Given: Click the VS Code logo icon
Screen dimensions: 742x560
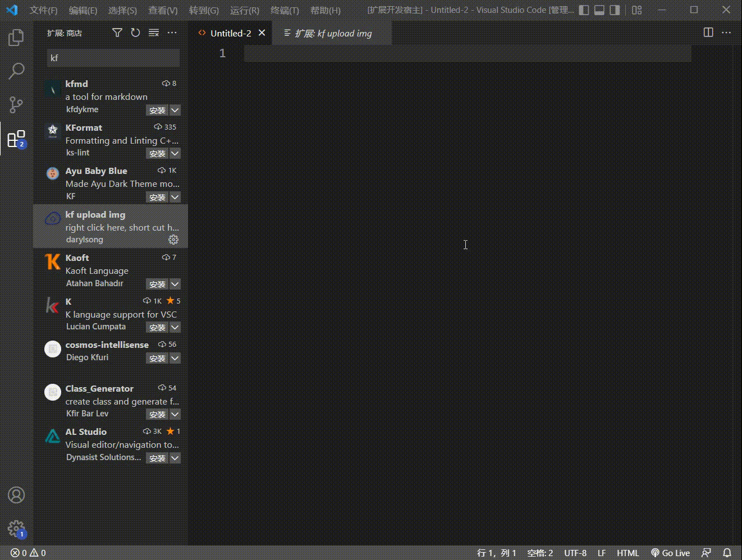Looking at the screenshot, I should pos(12,10).
